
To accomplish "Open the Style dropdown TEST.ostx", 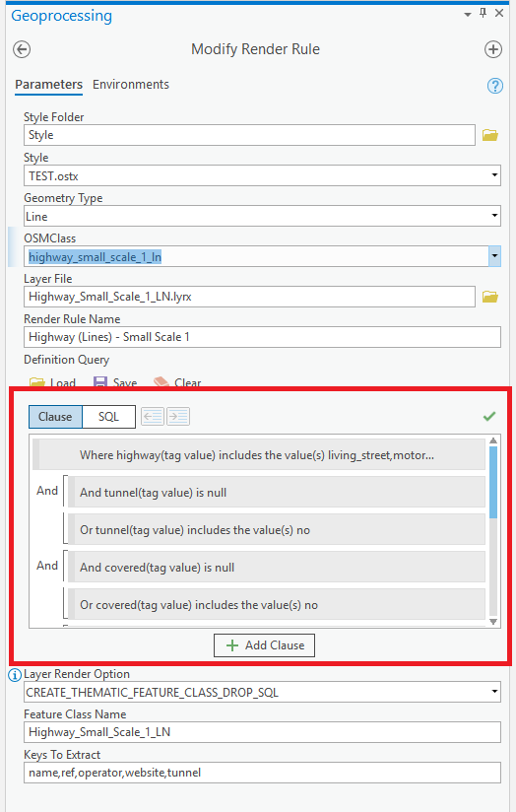I will click(x=262, y=175).
